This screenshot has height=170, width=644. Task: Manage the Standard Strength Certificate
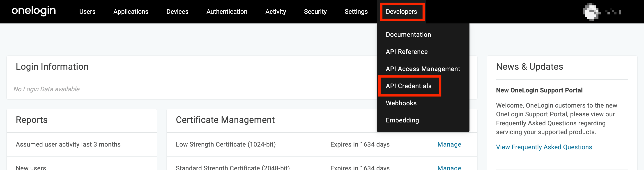click(449, 167)
